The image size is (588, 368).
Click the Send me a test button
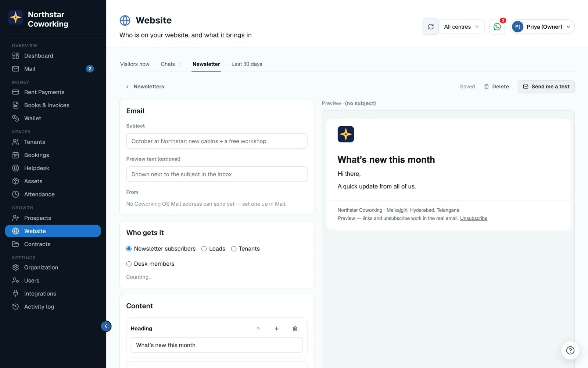(546, 87)
